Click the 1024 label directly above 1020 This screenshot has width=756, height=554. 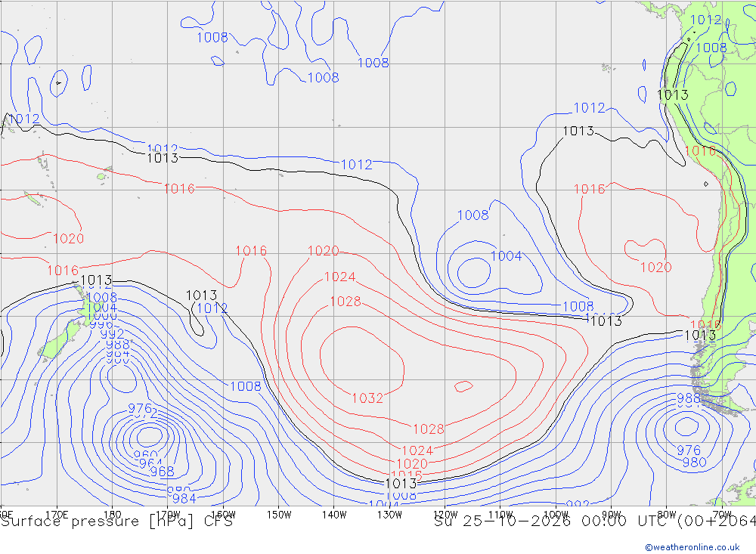click(417, 450)
